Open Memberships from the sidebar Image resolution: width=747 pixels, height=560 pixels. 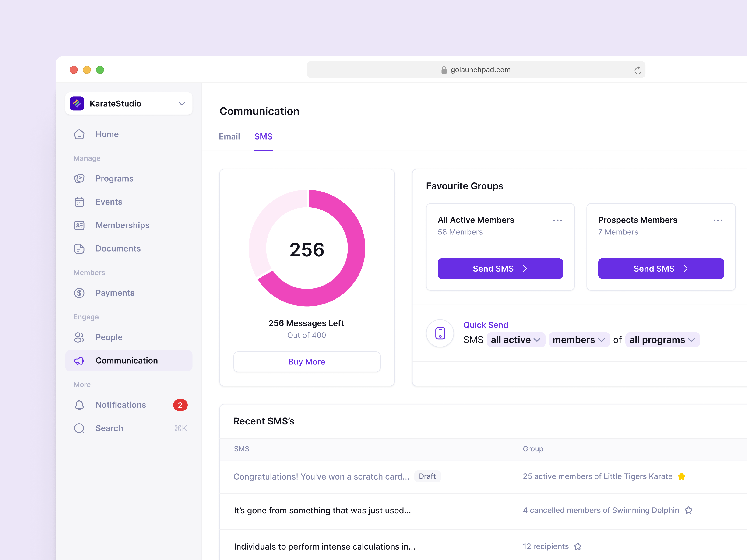click(x=129, y=225)
